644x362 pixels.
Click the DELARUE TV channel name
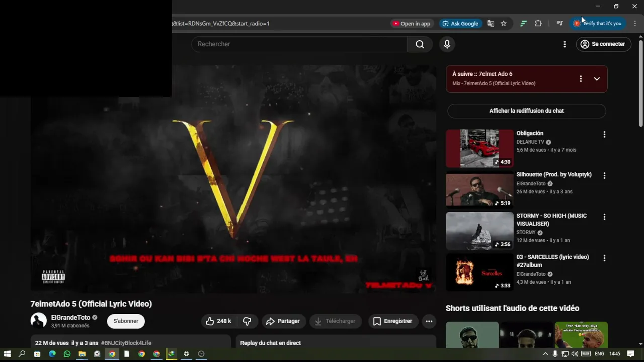click(530, 142)
